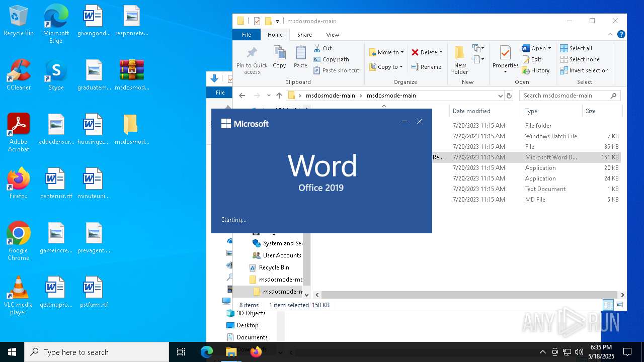644x362 pixels.
Task: Click msdosmode-main parent breadcrumb in address bar
Action: (330, 96)
